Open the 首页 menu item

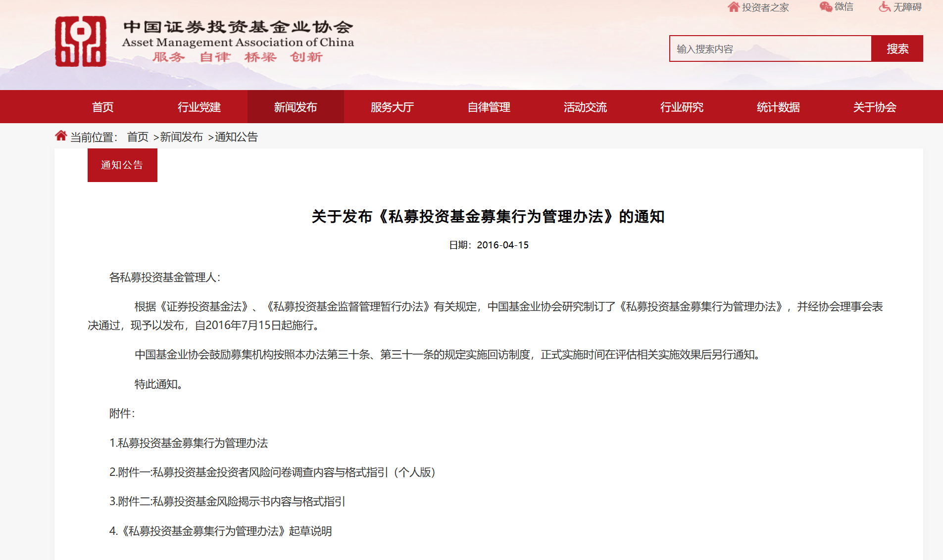(x=102, y=106)
